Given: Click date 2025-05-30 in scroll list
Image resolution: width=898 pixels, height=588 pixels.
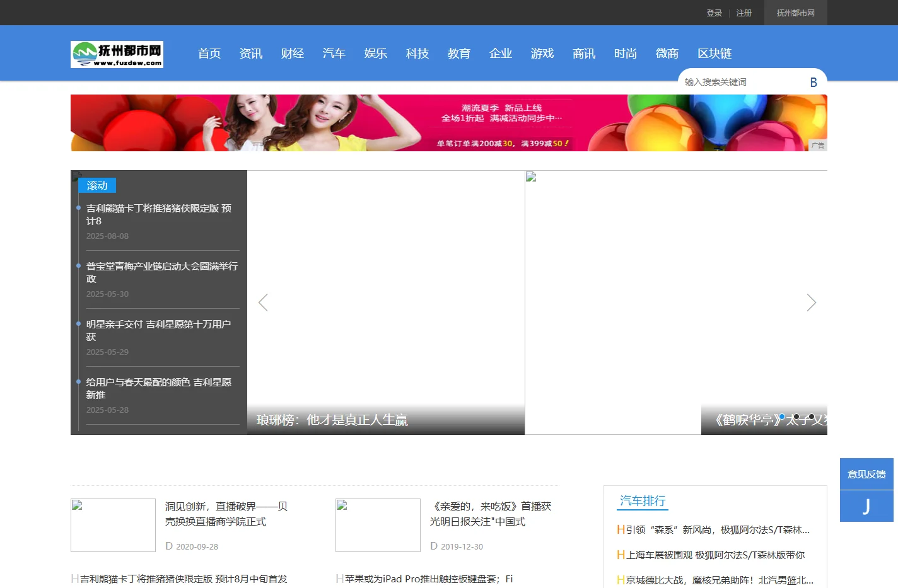Looking at the screenshot, I should (107, 294).
